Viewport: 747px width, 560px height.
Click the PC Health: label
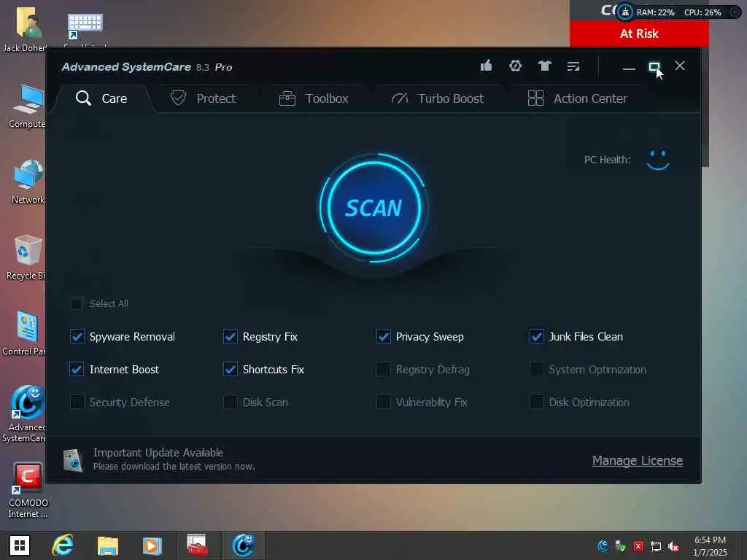click(607, 160)
